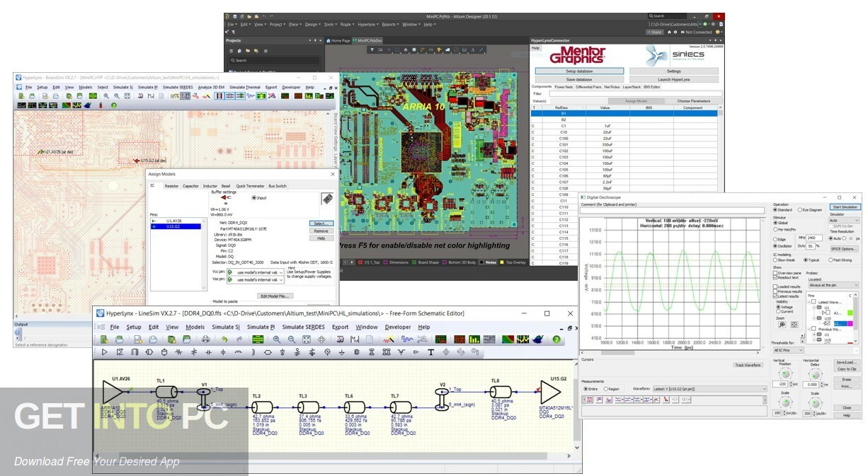
Task: Select the IC driver triangle component tool in LineSim
Action: (x=104, y=352)
